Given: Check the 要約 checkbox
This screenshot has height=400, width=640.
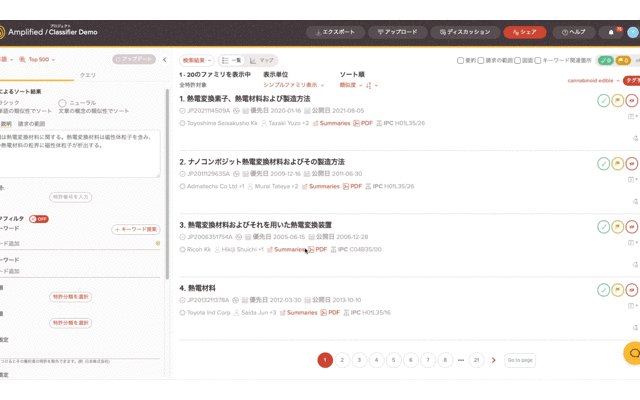Looking at the screenshot, I should (460, 60).
